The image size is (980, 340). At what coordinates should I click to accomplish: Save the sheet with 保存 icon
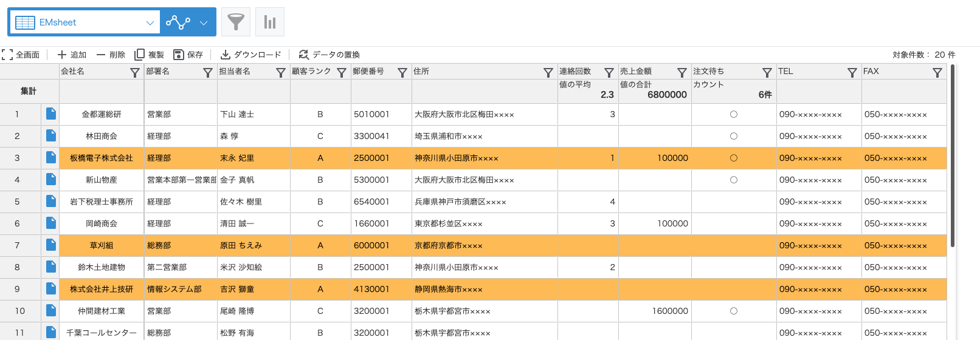pos(179,55)
